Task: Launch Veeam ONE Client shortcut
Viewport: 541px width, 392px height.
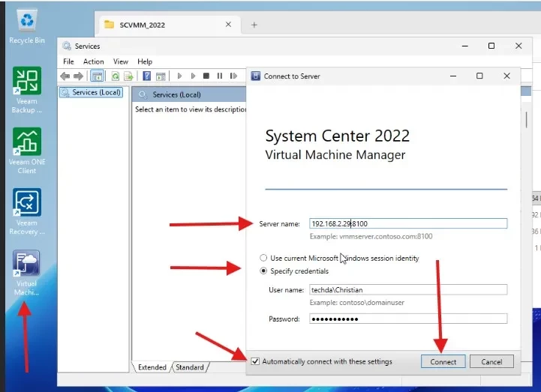Action: 27,151
